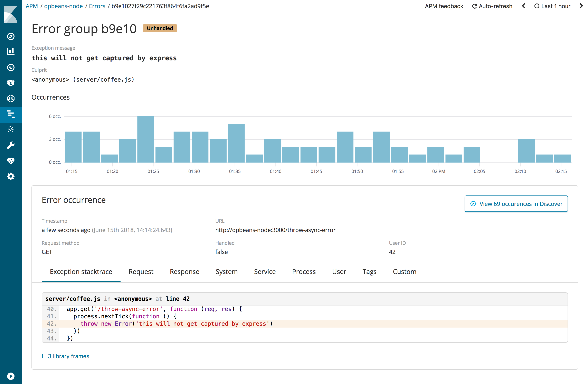Navigate to opbeans-node via breadcrumb link
This screenshot has height=384, width=588.
click(x=63, y=6)
